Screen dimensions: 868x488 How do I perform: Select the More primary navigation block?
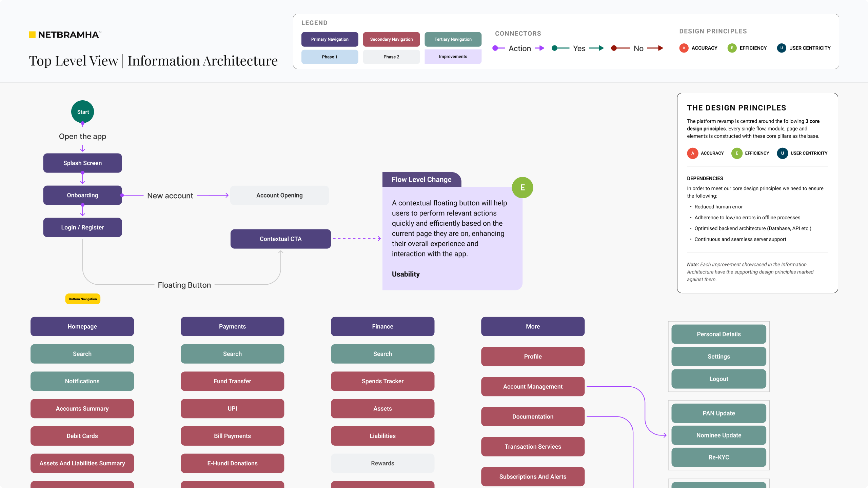(533, 326)
